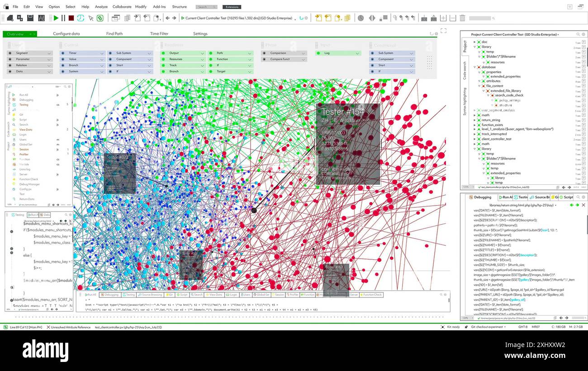Toggle the Comparison radio button
Viewport: 588px width, 371px height.
click(x=264, y=53)
